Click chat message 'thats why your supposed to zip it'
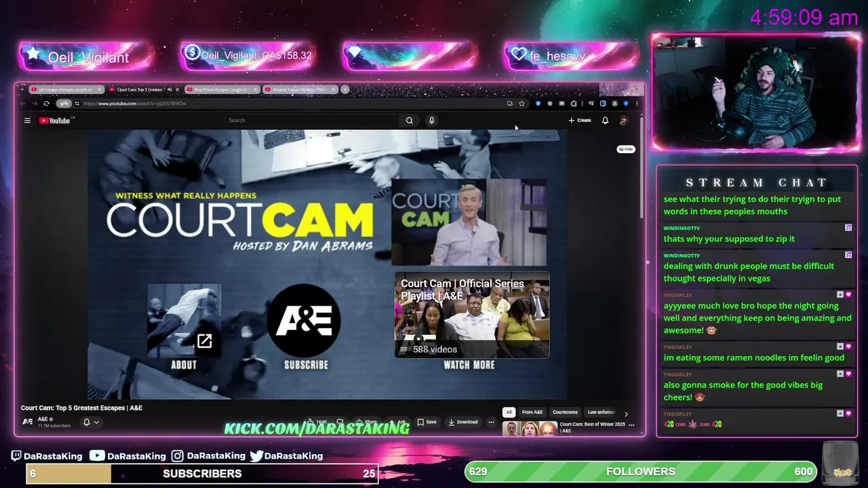 click(x=729, y=239)
